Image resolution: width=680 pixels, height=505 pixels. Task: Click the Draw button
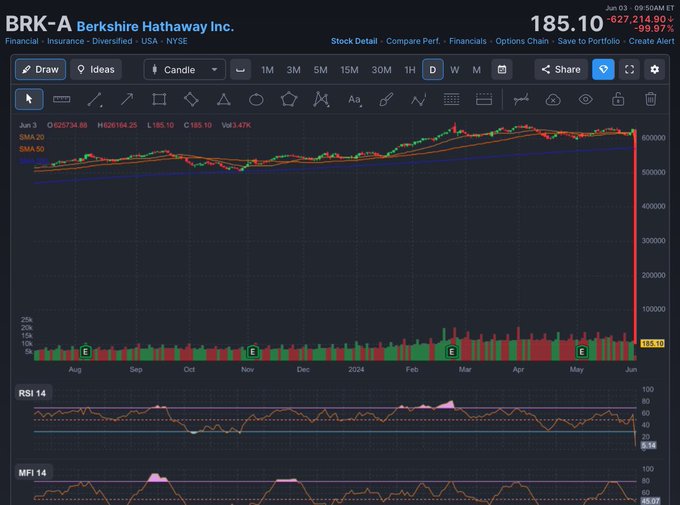pyautogui.click(x=40, y=69)
